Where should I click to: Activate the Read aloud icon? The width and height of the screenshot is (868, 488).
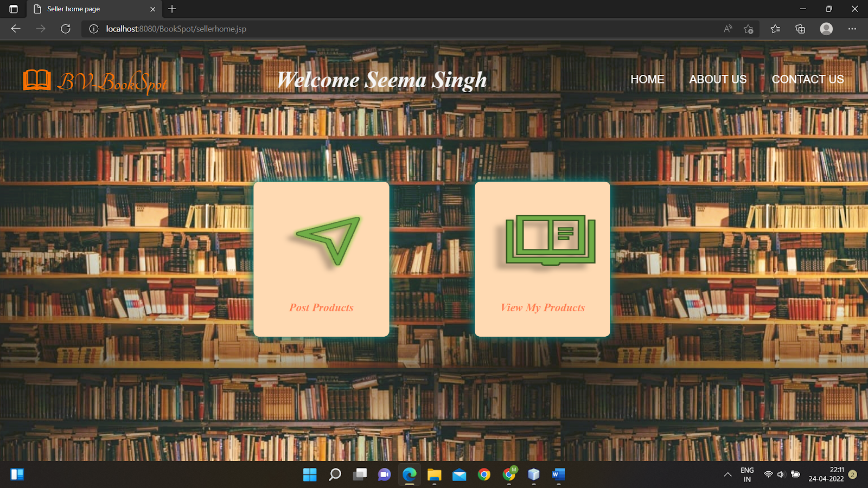pos(728,29)
